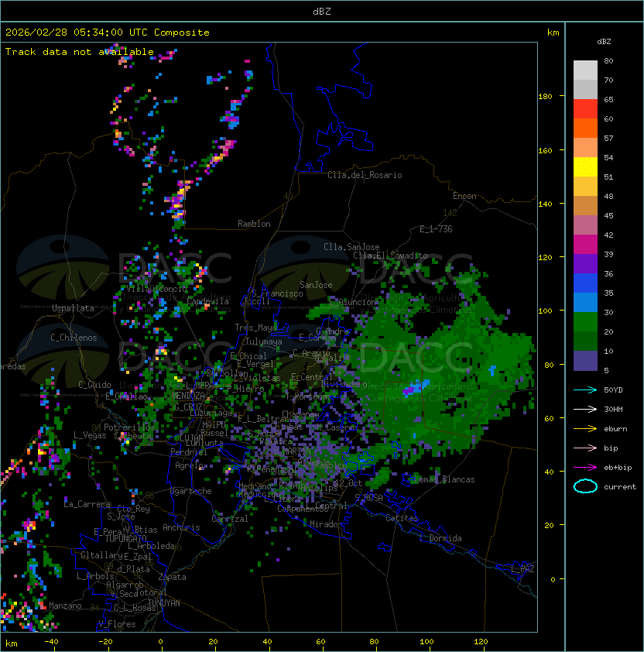Click the UTC Composite timestamp text
This screenshot has height=652, width=644.
(108, 33)
